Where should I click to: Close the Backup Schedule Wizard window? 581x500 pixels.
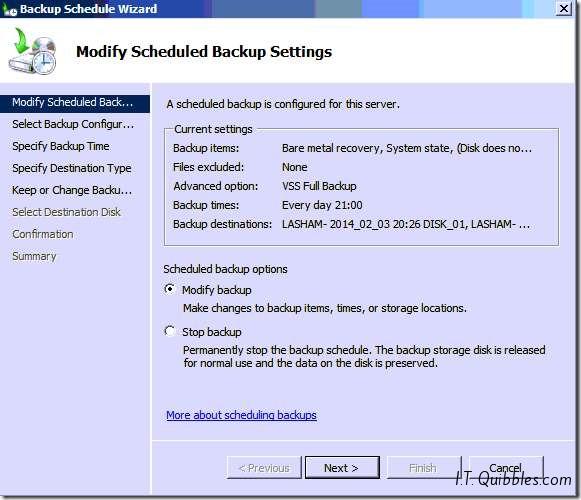pos(564,9)
